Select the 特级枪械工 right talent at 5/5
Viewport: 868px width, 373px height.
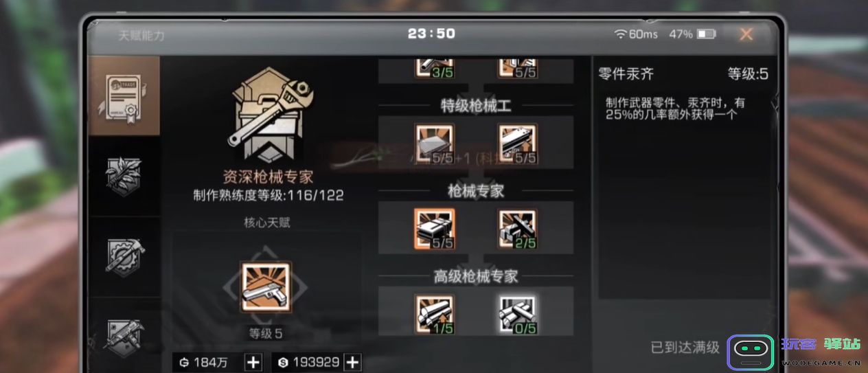(517, 142)
